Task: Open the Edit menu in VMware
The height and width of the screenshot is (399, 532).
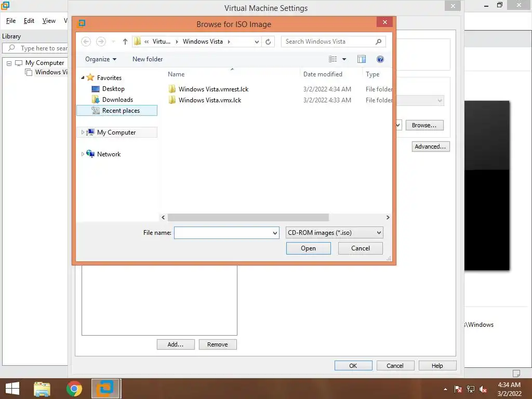Action: 29,21
